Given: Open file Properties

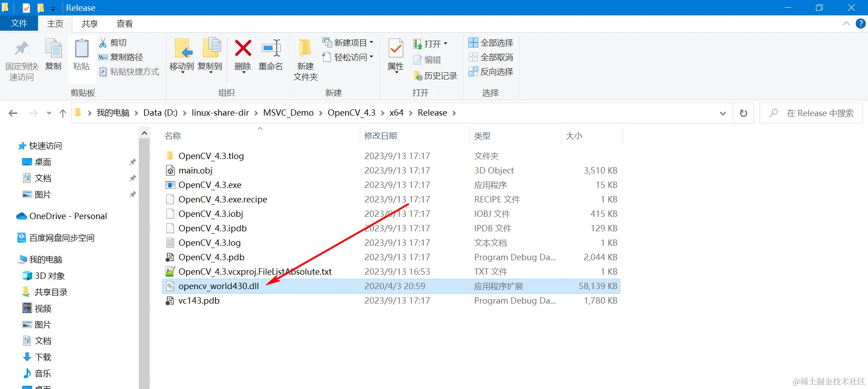Looking at the screenshot, I should click(x=396, y=56).
